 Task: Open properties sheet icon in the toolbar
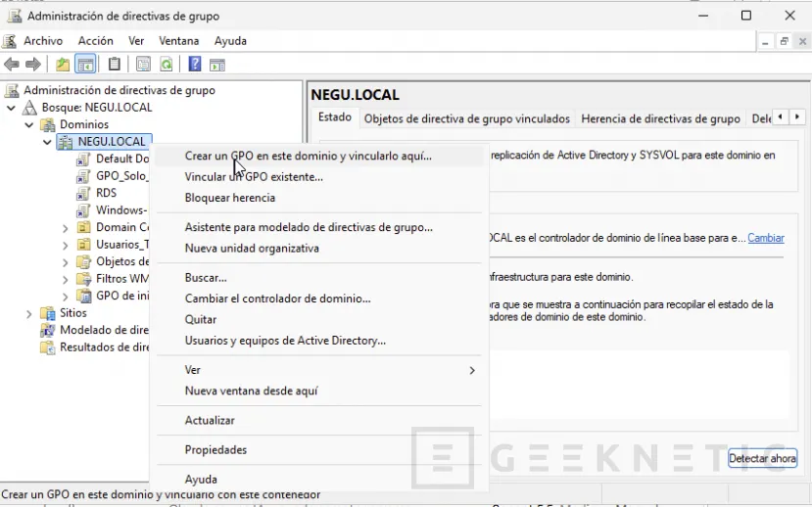click(x=143, y=65)
